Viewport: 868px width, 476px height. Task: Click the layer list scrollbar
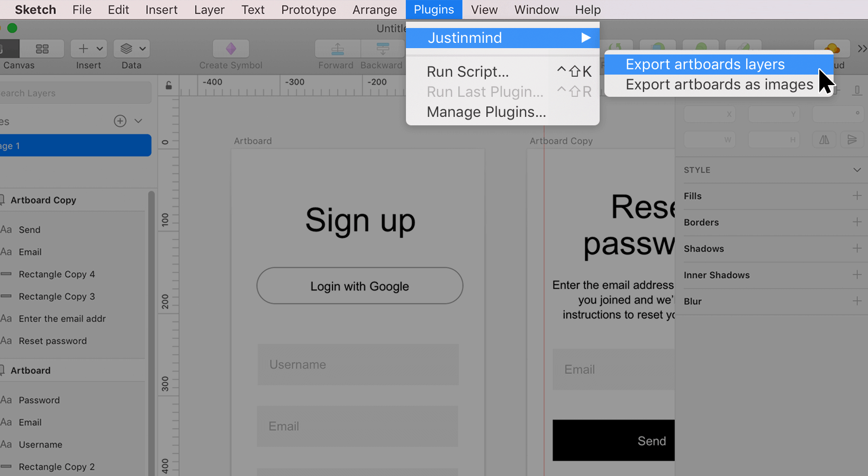point(151,333)
